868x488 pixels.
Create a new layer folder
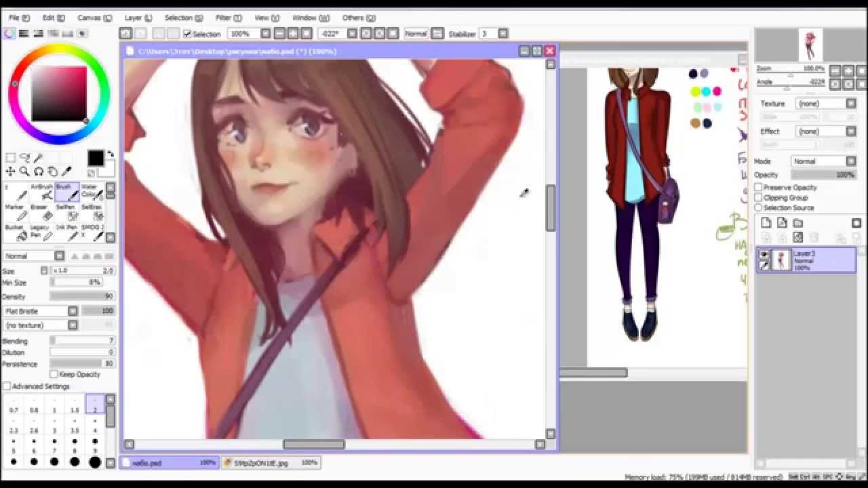[798, 223]
